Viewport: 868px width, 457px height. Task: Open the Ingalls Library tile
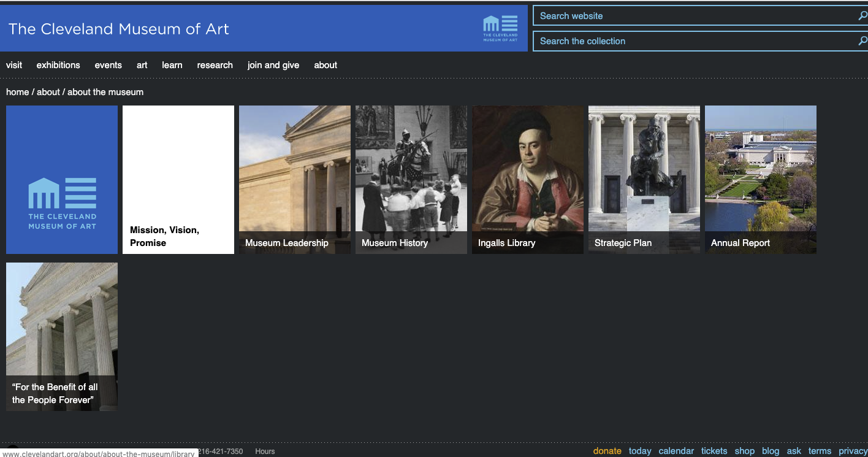pyautogui.click(x=528, y=180)
